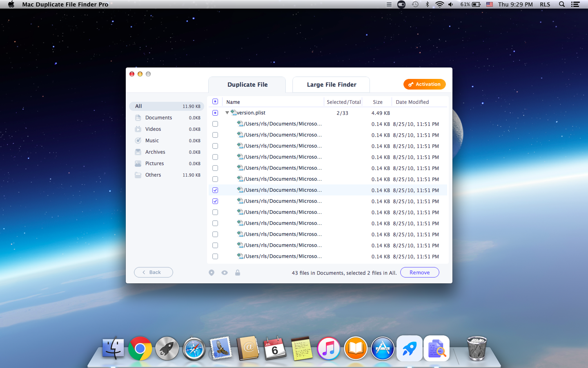The height and width of the screenshot is (368, 588).
Task: Select the Documents category in sidebar
Action: tap(158, 118)
